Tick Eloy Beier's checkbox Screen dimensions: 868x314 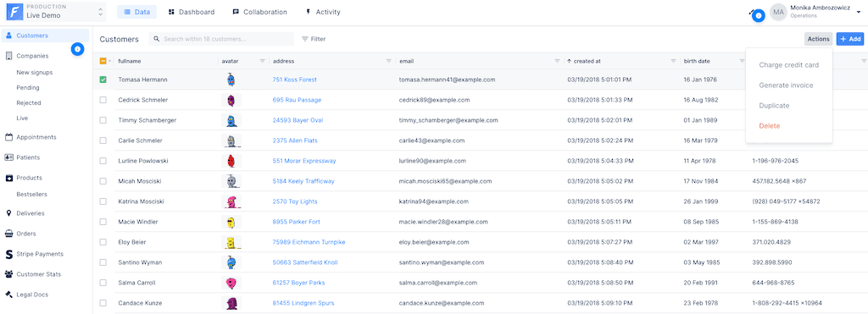coord(103,242)
